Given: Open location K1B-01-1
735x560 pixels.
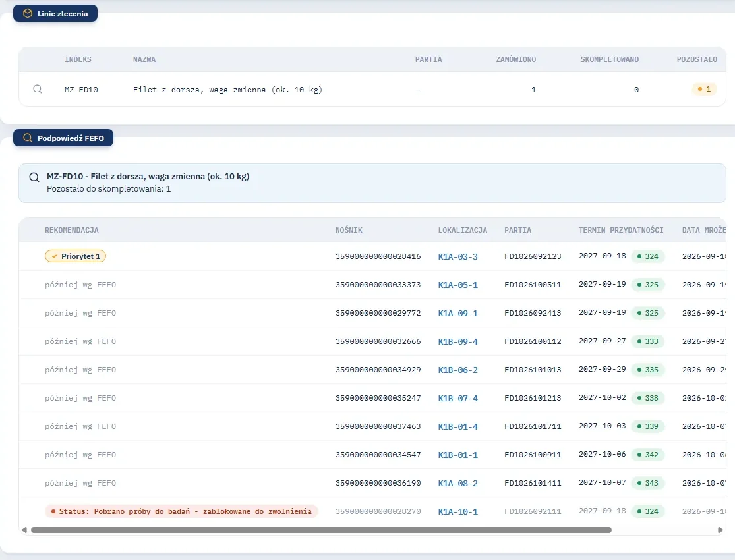Looking at the screenshot, I should [x=458, y=455].
